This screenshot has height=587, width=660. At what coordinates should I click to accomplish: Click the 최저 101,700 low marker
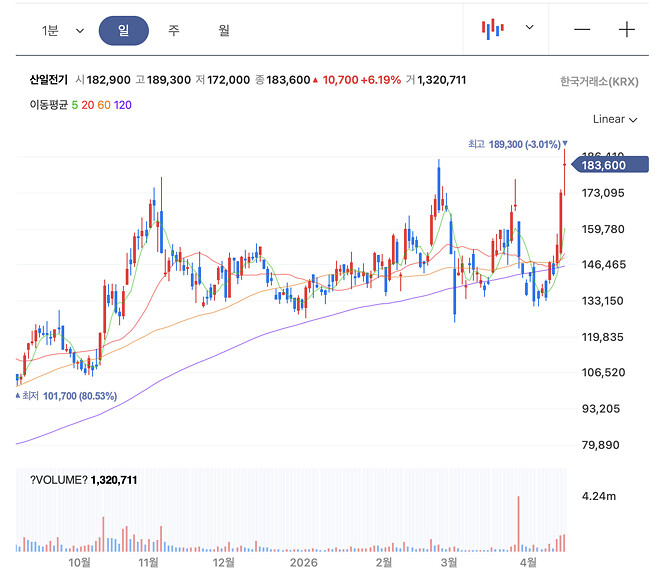tap(67, 396)
